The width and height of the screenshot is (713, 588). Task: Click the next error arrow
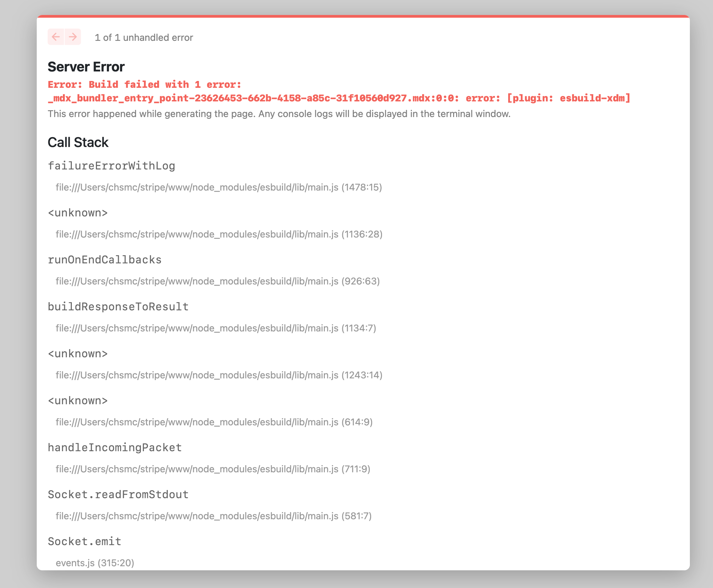(x=73, y=37)
